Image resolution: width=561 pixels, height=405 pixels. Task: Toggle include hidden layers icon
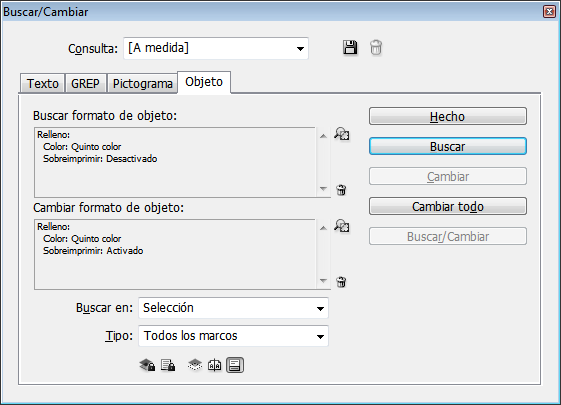tap(195, 365)
